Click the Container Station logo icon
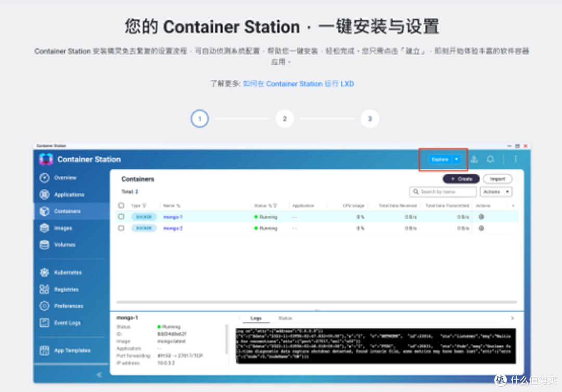 (46, 159)
